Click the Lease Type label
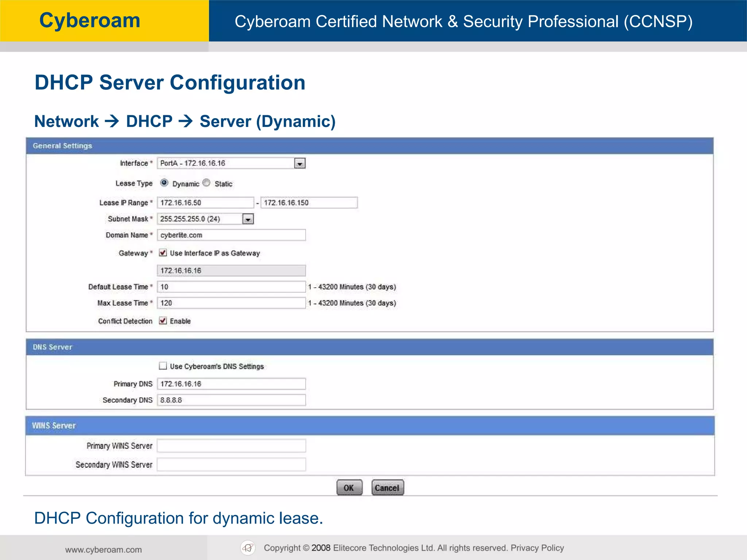Screen dimensions: 747x560 [x=134, y=183]
